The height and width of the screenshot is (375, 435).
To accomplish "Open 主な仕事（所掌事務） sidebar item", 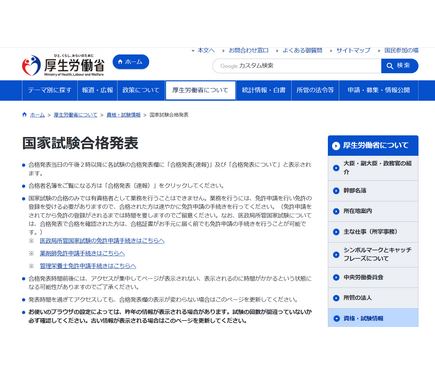I will (x=373, y=232).
